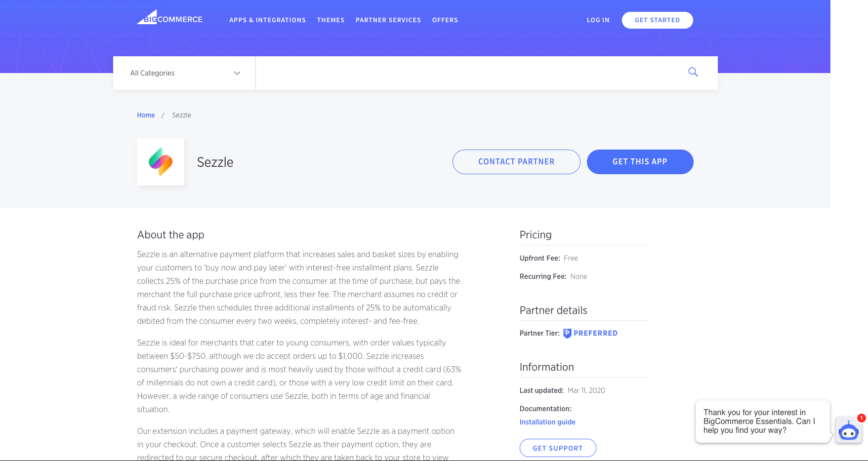868x461 pixels.
Task: Click the Sezzle app logo thumbnail
Action: coord(160,161)
